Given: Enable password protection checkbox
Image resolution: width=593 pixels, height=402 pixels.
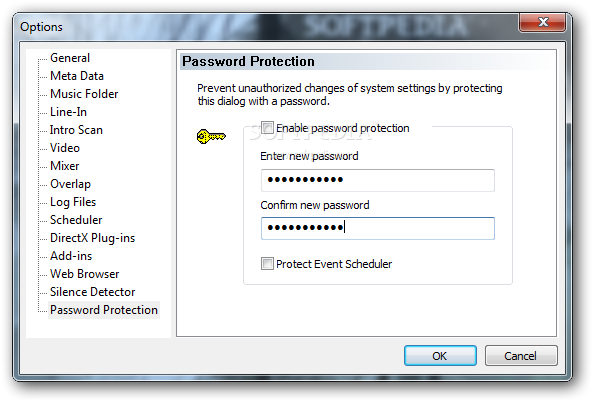Looking at the screenshot, I should coord(267,128).
